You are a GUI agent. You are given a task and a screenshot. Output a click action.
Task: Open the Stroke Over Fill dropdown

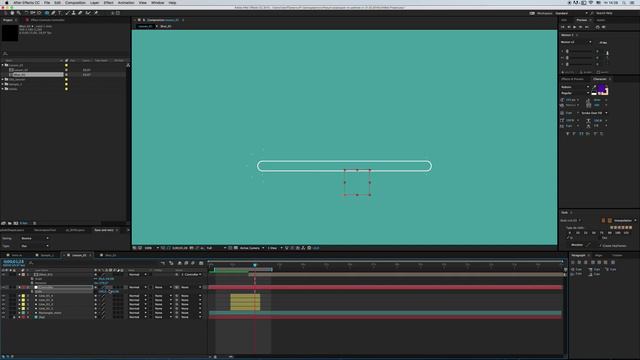[594, 113]
